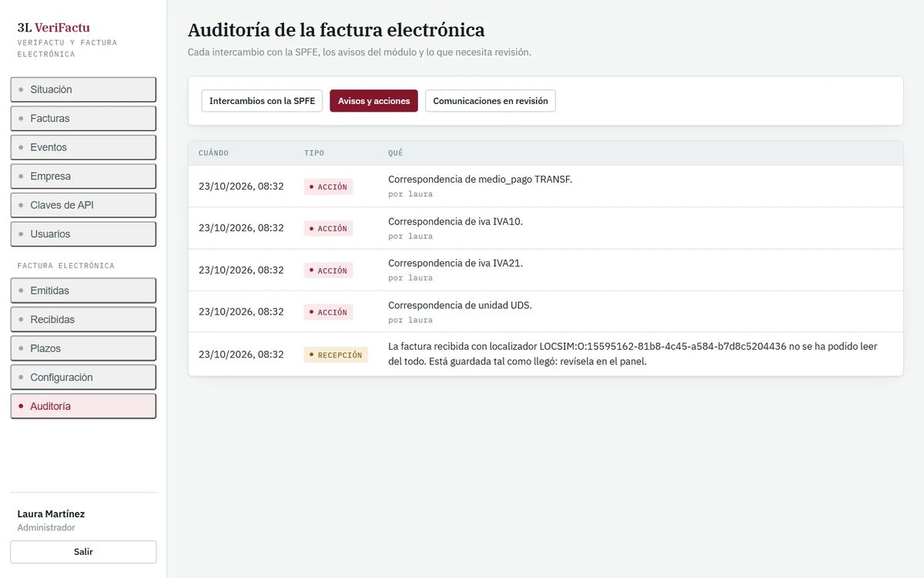924x578 pixels.
Task: Open Comunicaciones en revisión tab
Action: pos(490,101)
